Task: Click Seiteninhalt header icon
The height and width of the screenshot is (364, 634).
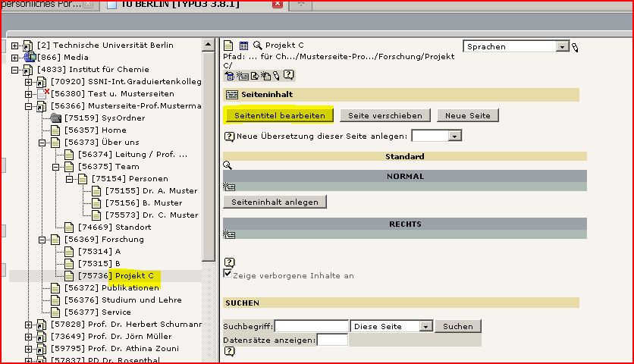Action: [x=232, y=95]
